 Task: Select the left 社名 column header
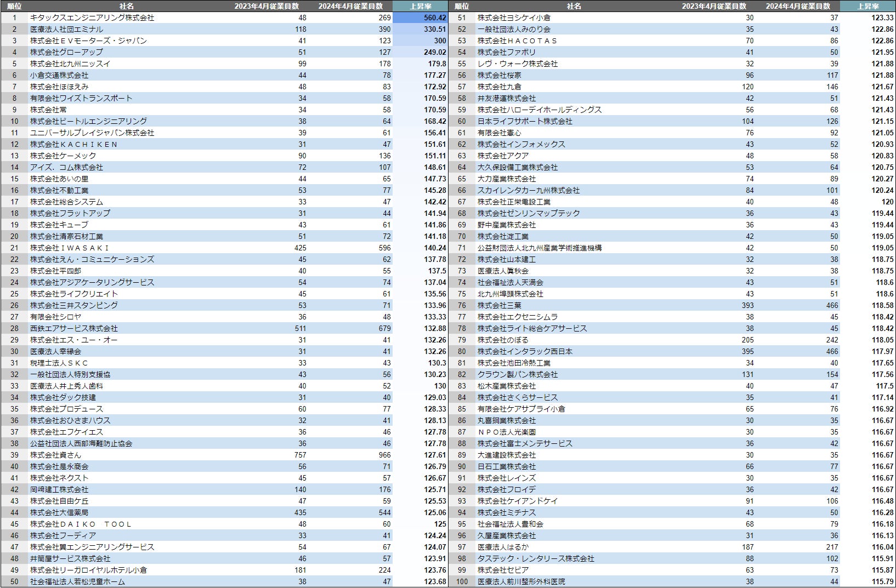(x=126, y=6)
